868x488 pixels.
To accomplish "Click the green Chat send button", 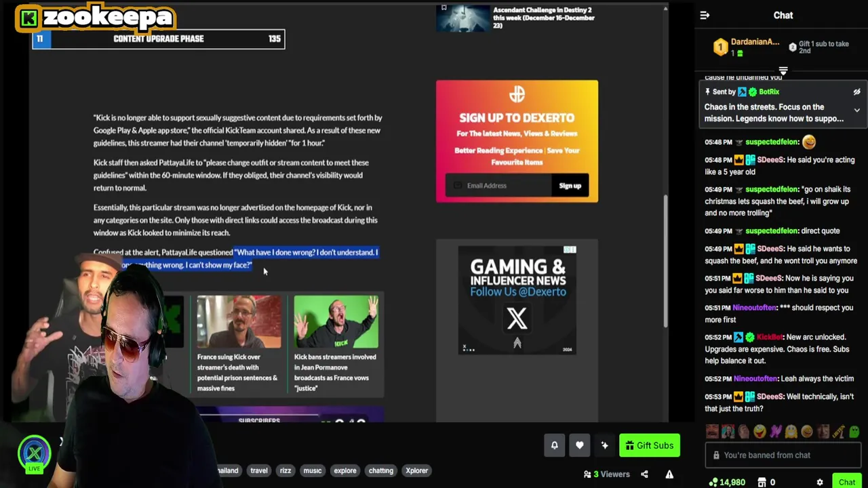I will [x=847, y=482].
